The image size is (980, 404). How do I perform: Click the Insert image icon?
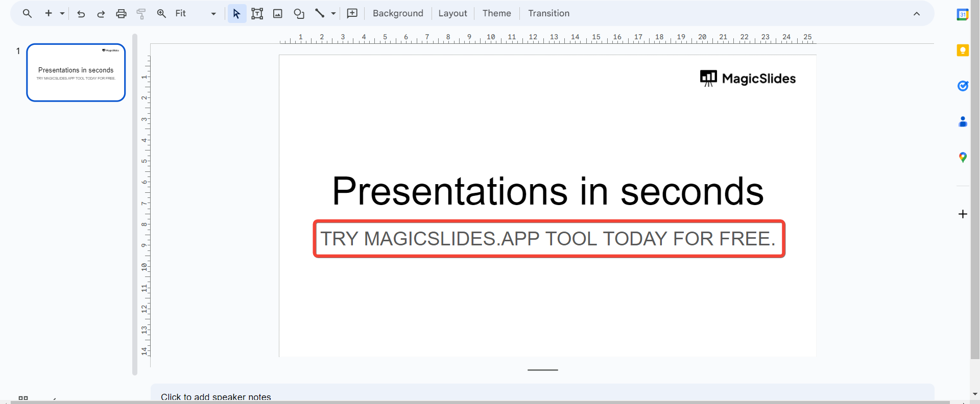point(278,14)
